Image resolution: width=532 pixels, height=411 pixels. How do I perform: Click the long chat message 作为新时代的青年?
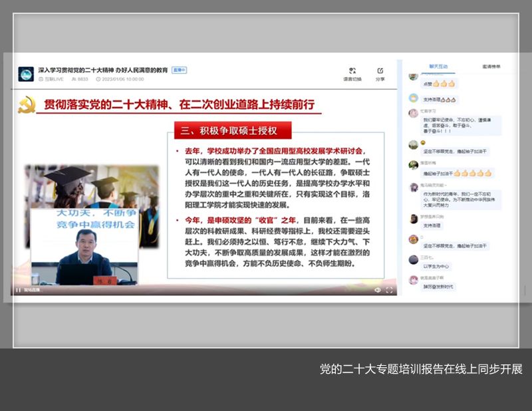pyautogui.click(x=462, y=200)
